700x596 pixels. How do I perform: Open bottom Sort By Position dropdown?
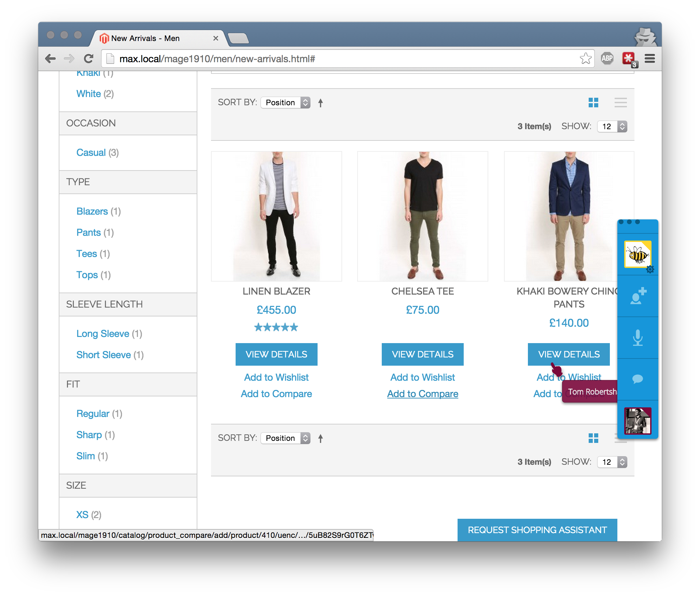[285, 438]
